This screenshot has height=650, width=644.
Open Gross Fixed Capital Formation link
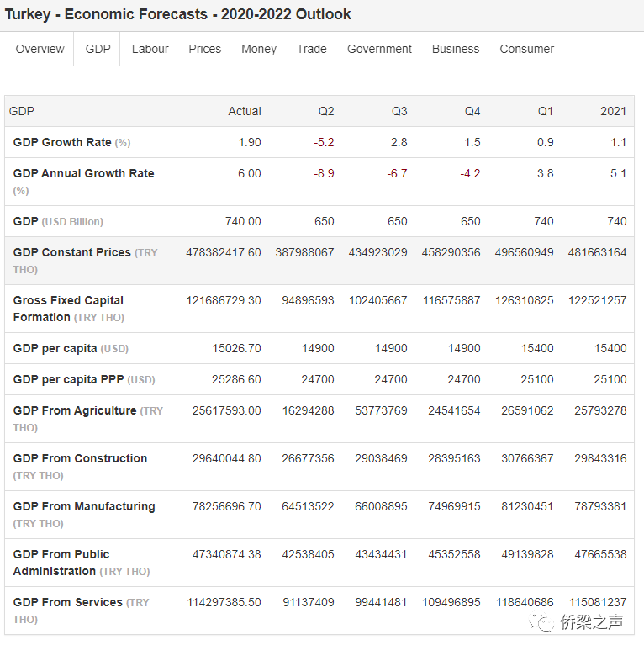point(68,309)
